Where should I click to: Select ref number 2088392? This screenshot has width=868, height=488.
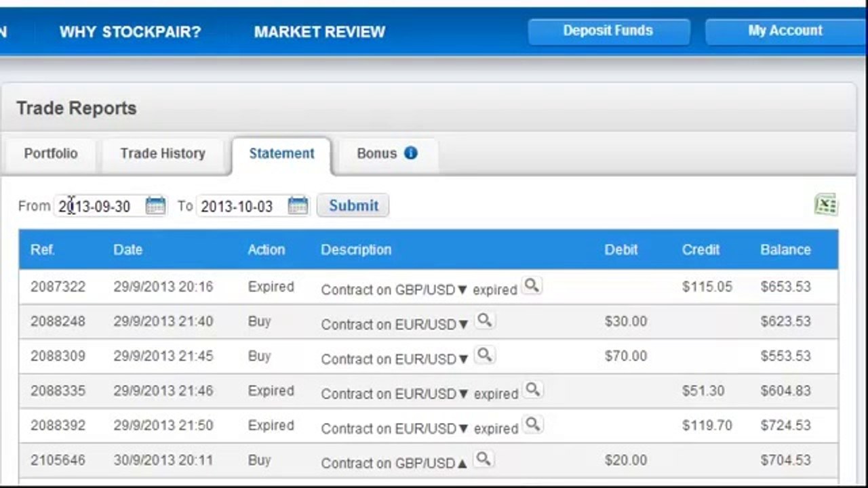tap(58, 426)
